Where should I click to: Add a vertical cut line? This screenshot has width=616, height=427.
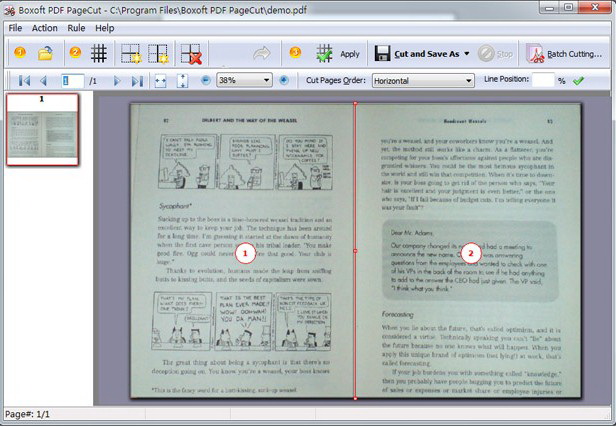(x=158, y=54)
